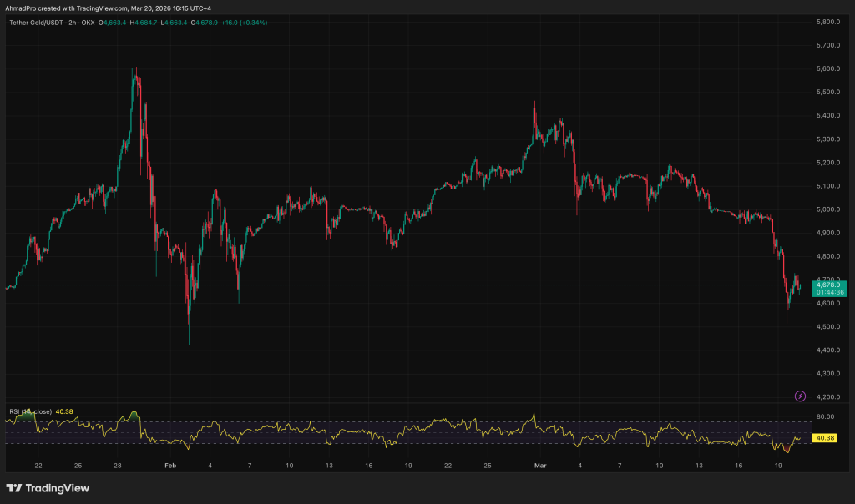The image size is (855, 504).
Task: Click the Feb label on time axis
Action: click(170, 465)
